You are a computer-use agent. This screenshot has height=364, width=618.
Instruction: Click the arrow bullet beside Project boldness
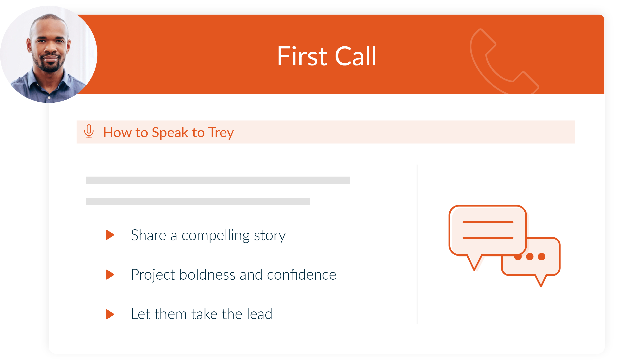pyautogui.click(x=110, y=275)
